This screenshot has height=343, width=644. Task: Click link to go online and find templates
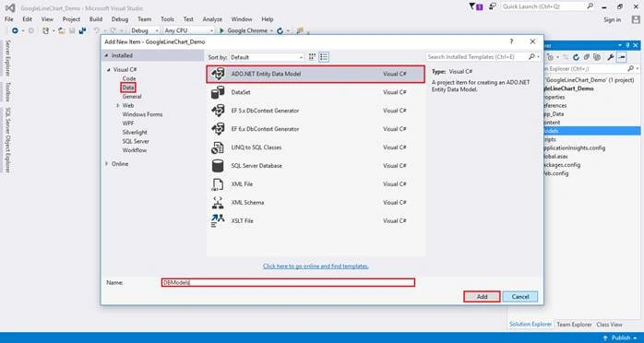pos(316,266)
